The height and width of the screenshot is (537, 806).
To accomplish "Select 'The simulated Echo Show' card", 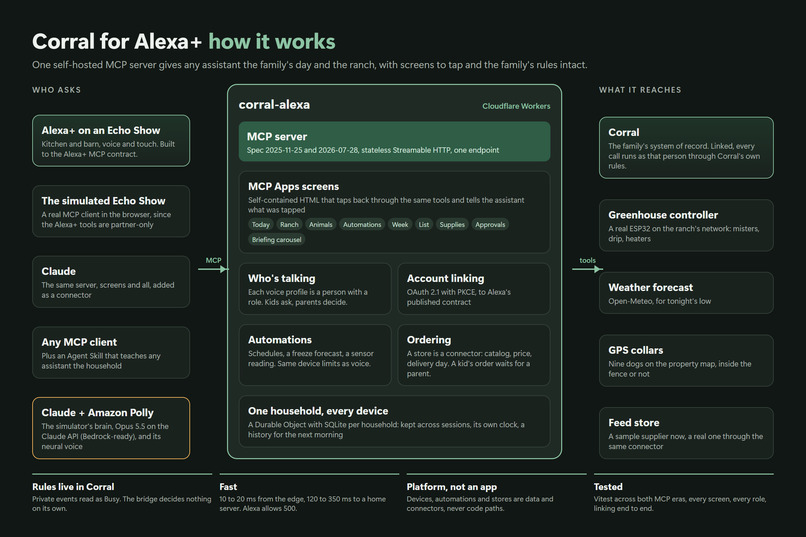I will [111, 211].
